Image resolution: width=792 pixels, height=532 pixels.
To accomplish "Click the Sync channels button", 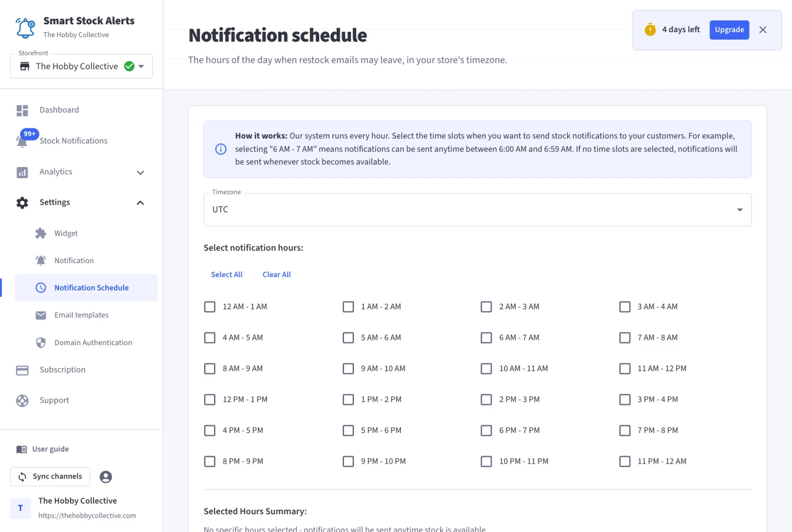I will [x=50, y=477].
